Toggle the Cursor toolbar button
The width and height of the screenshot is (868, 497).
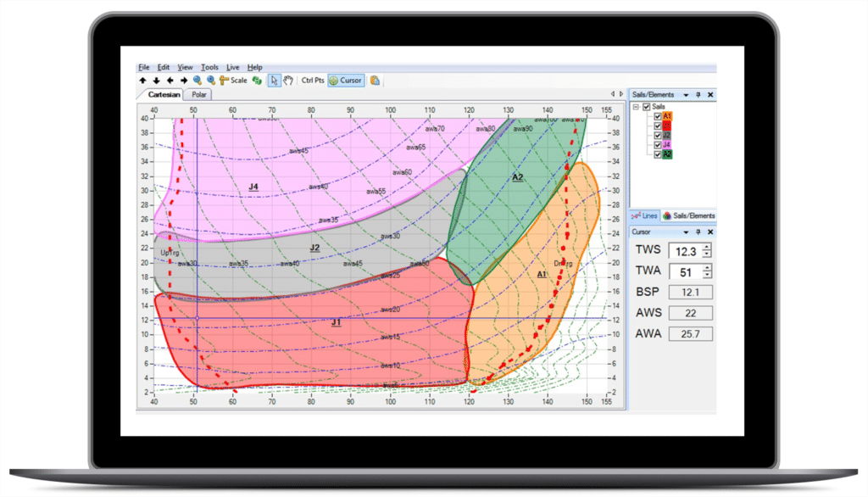coord(346,81)
